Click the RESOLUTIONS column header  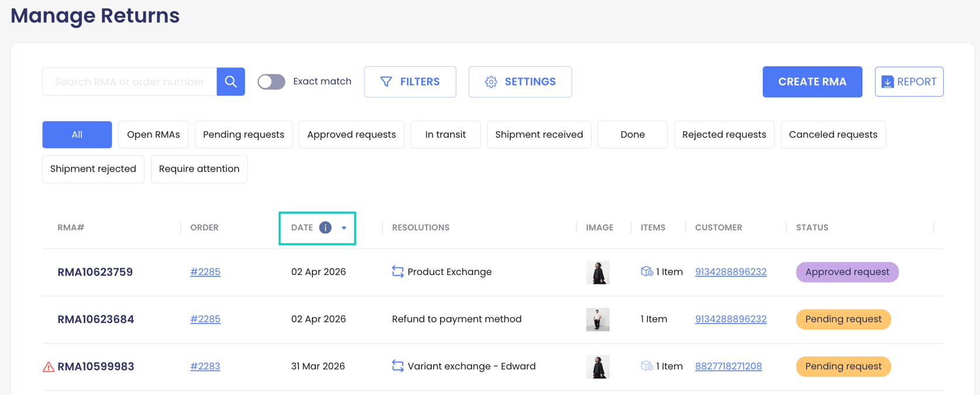[x=421, y=228]
